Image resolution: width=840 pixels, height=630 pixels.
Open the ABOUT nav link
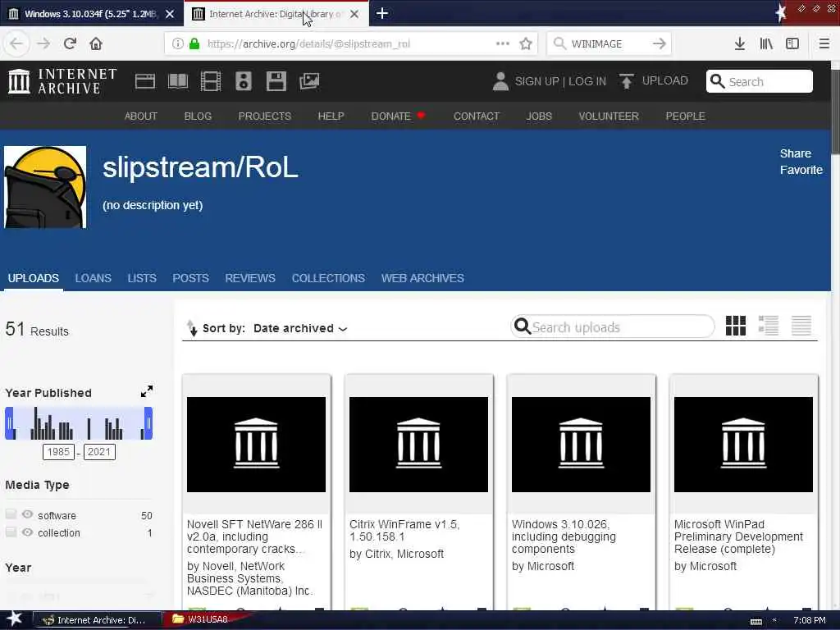tap(141, 116)
